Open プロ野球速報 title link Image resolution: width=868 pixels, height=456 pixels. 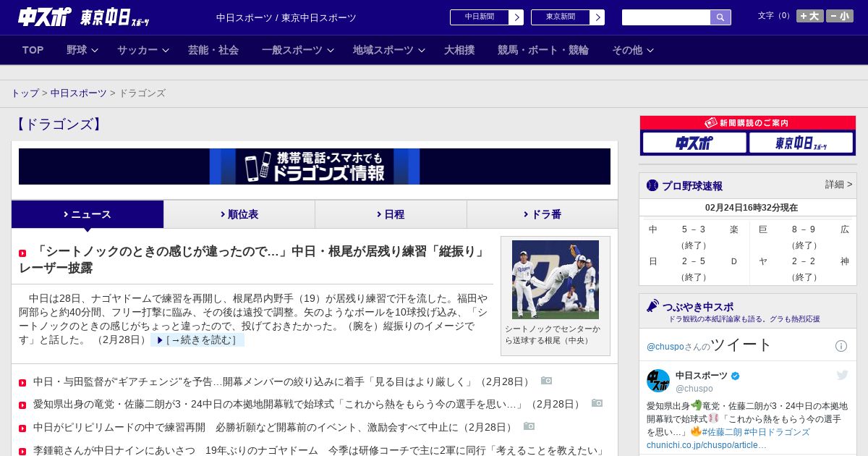click(692, 185)
